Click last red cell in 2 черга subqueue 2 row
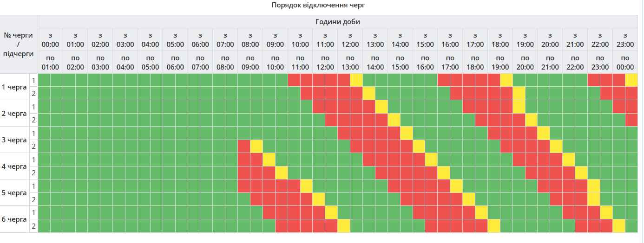Image resolution: width=644 pixels, height=243 pixels. click(631, 120)
